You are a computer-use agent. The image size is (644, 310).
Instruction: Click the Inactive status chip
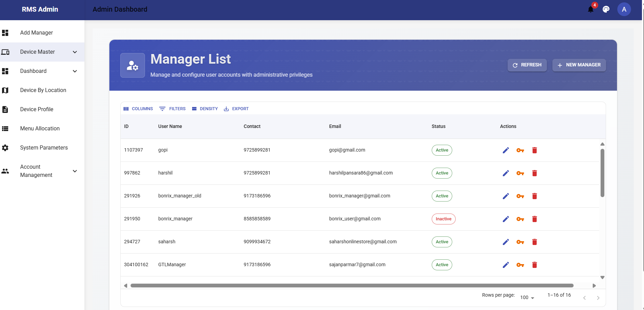pos(443,219)
